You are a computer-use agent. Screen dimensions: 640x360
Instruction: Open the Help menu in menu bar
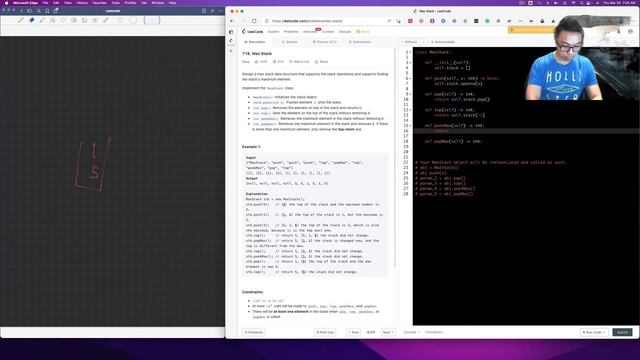coord(173,2)
